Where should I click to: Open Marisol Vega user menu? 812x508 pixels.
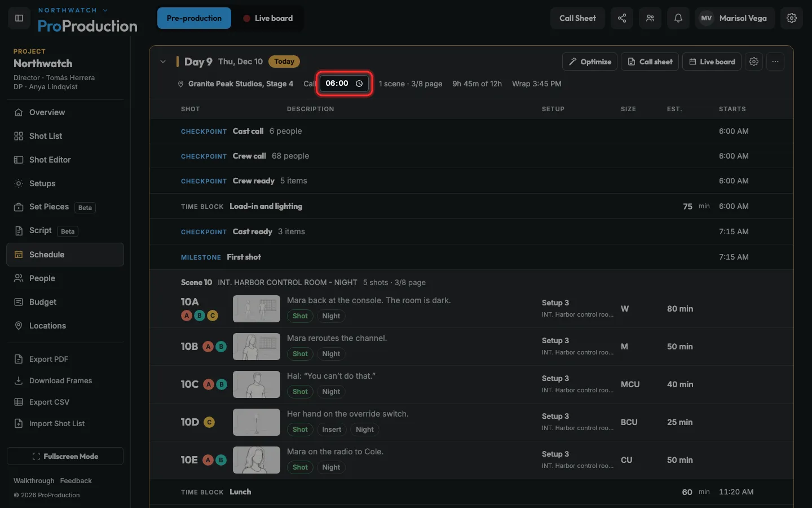click(x=735, y=18)
